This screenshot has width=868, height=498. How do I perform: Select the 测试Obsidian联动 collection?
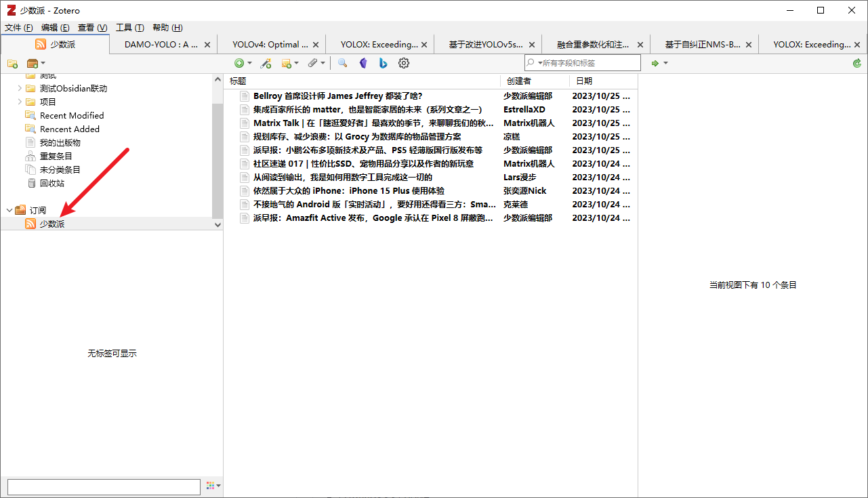click(73, 88)
